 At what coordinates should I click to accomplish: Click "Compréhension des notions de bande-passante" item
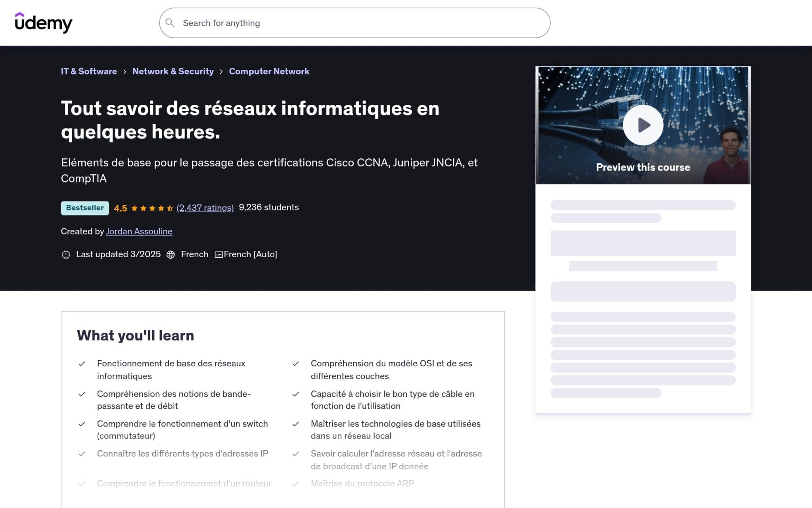click(x=174, y=400)
